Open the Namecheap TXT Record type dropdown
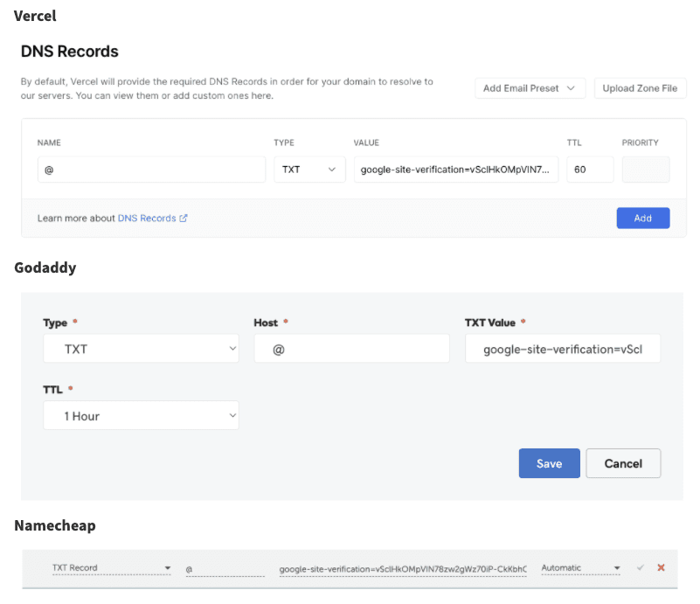The image size is (700, 604). coord(110,568)
